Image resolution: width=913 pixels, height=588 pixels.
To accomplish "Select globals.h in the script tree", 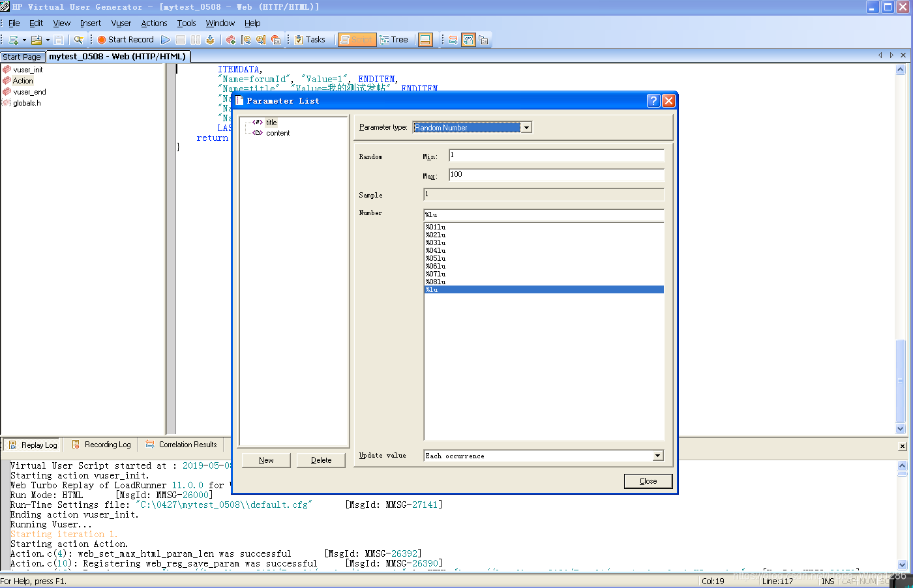I will click(27, 103).
